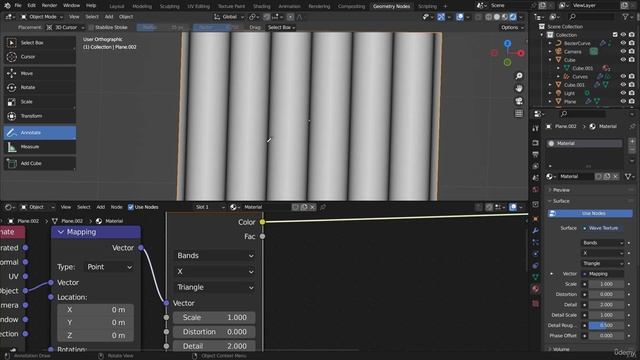Adjust Detail Roughness value in properties
640x360 pixels.
(x=606, y=326)
